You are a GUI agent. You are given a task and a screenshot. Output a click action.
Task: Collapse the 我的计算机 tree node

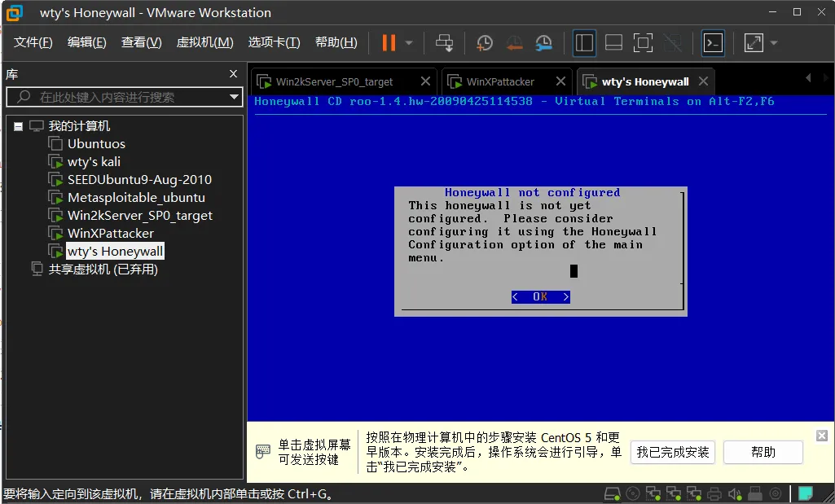[x=18, y=126]
